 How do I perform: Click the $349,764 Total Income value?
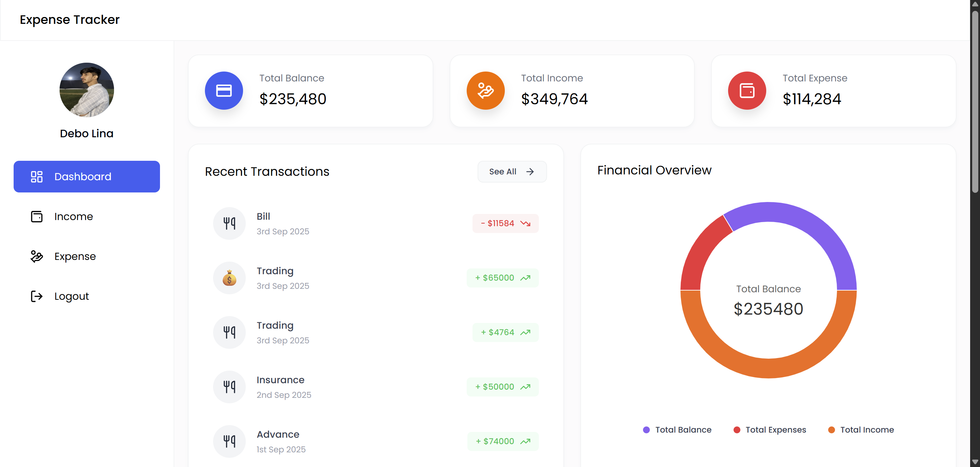pyautogui.click(x=554, y=99)
